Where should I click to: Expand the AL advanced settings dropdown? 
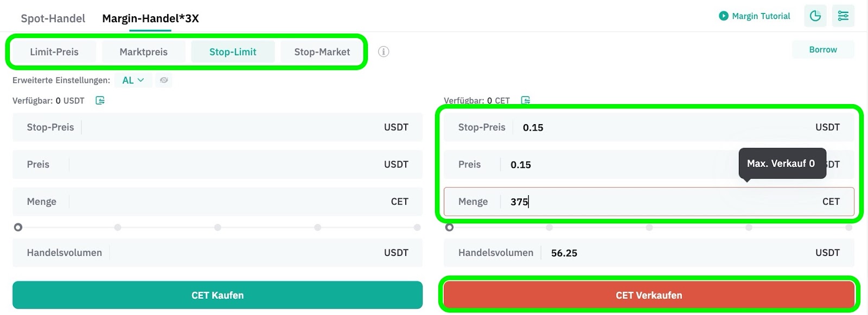133,80
